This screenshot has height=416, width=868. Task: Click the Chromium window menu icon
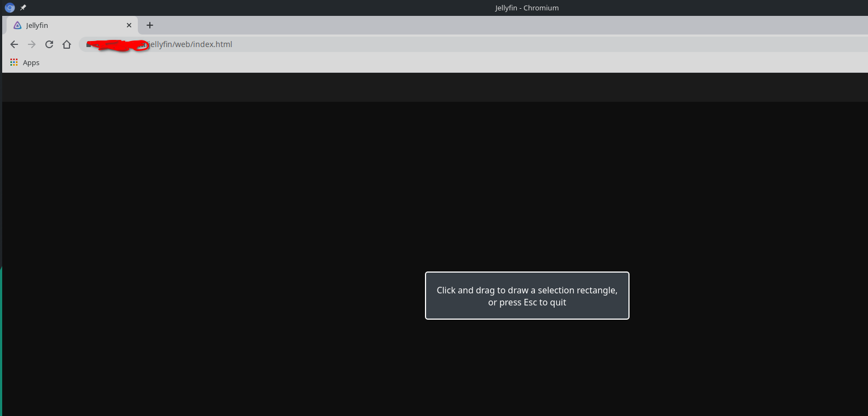click(x=9, y=8)
